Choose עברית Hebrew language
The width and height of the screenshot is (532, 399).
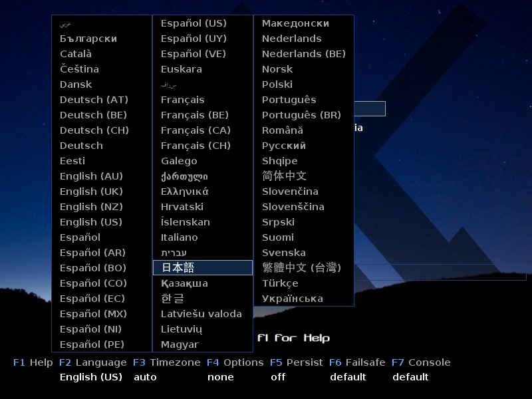(174, 253)
